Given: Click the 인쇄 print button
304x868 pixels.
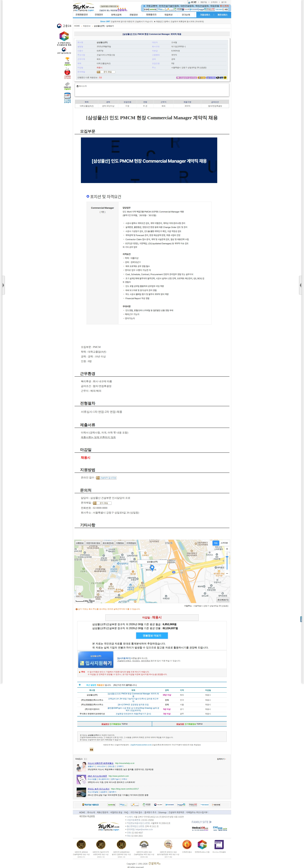Looking at the screenshot, I should 201,78.
